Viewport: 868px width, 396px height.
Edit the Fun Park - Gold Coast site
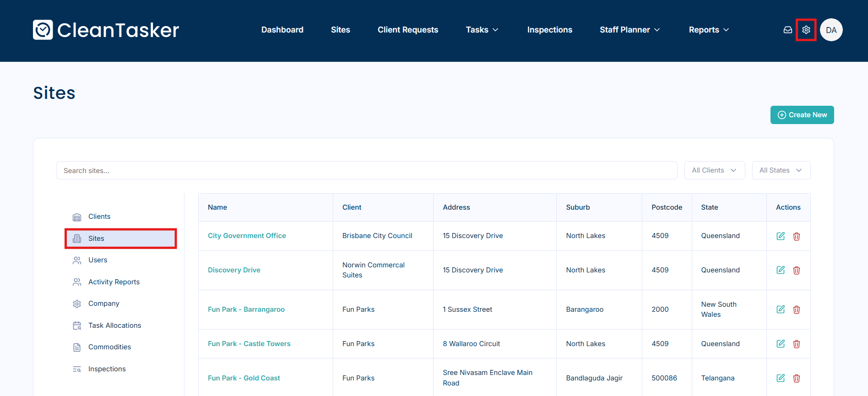coord(781,378)
